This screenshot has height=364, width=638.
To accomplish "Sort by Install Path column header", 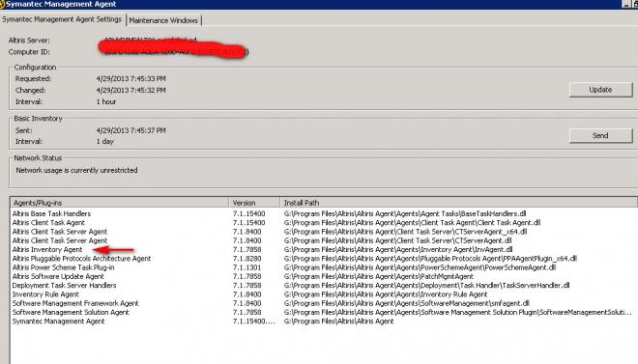I will point(458,203).
